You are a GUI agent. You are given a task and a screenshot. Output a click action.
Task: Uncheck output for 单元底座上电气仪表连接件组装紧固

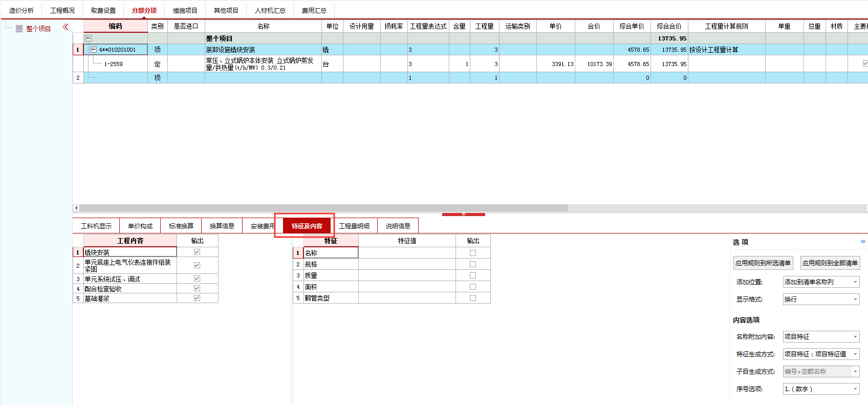click(x=197, y=265)
